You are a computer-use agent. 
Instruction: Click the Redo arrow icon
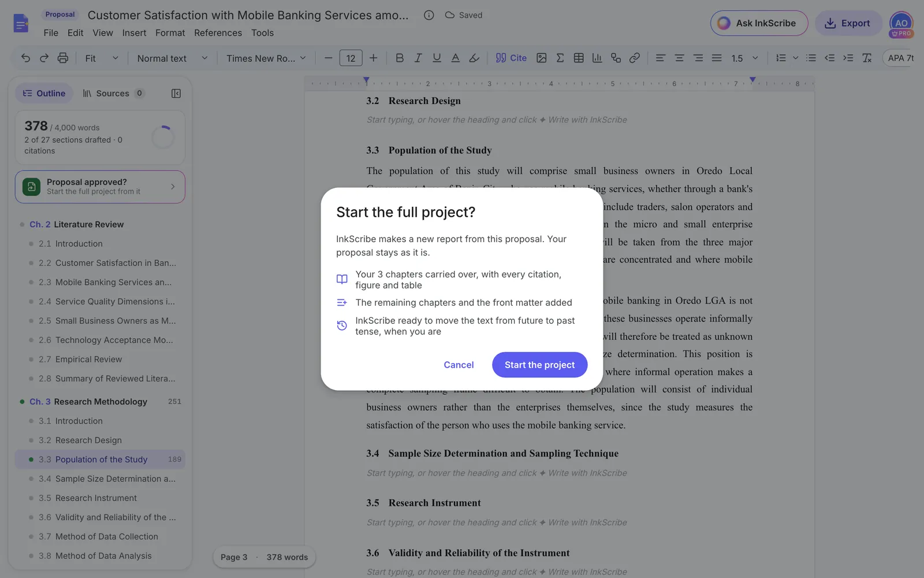[44, 58]
